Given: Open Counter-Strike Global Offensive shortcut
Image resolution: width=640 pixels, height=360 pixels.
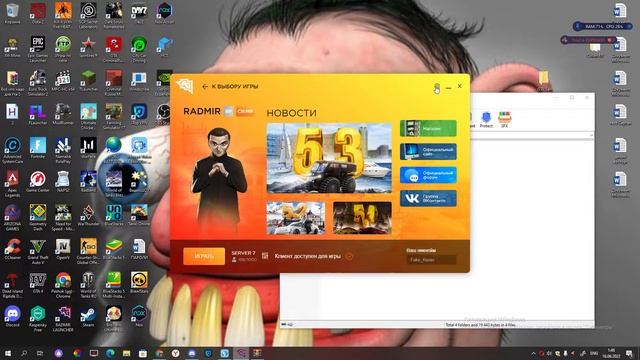Looking at the screenshot, I should [x=88, y=251].
